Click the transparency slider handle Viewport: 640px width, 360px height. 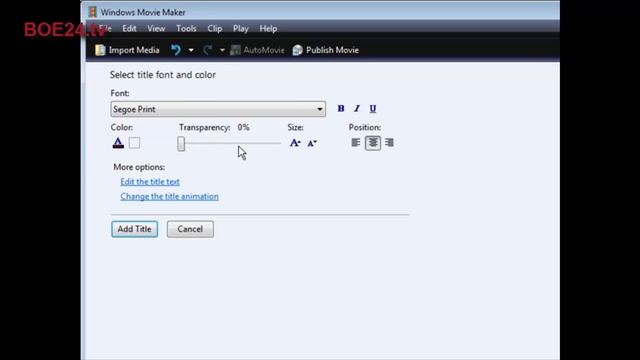pyautogui.click(x=181, y=144)
